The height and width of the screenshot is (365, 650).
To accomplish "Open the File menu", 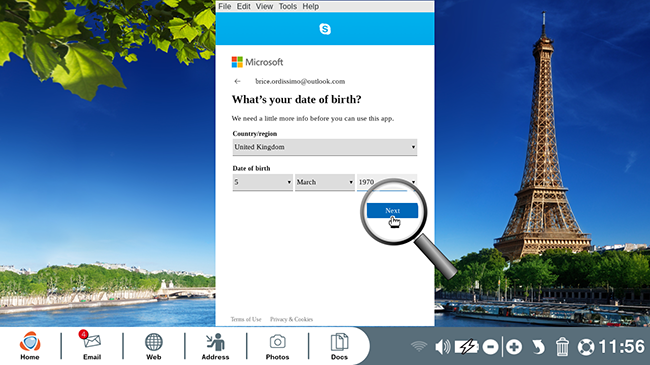I will click(x=225, y=6).
